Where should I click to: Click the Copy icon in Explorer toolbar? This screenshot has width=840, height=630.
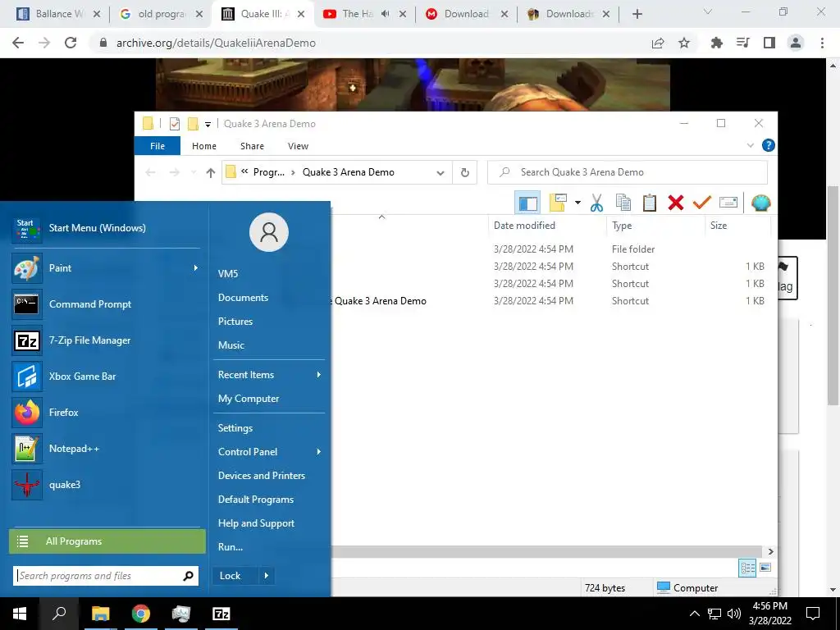623,203
